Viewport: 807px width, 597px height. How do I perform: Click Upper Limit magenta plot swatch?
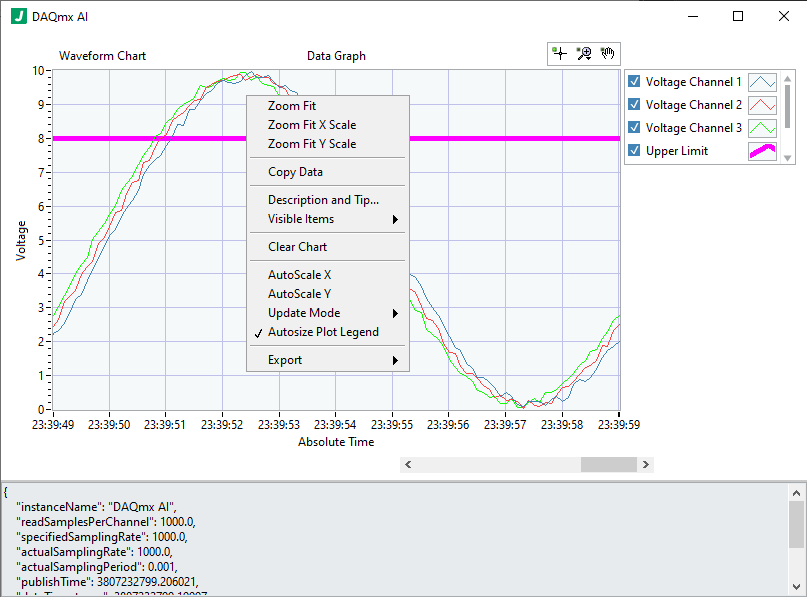(762, 151)
